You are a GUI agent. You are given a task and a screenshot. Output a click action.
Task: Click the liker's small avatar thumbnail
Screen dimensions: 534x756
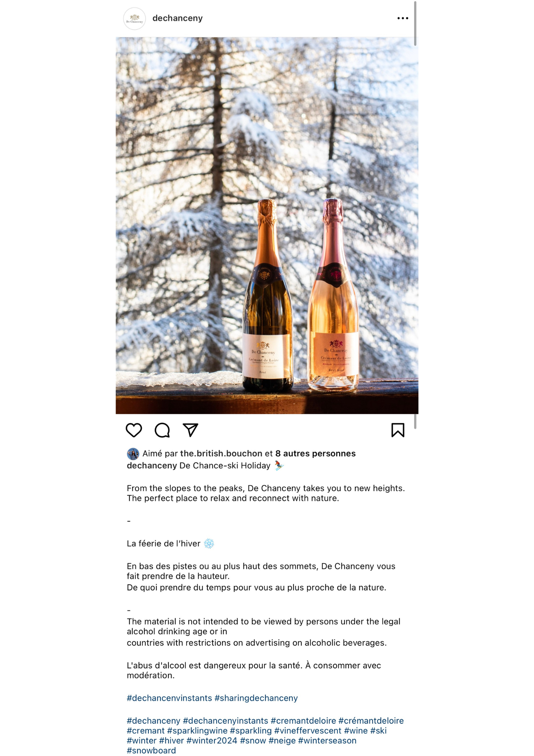point(133,453)
